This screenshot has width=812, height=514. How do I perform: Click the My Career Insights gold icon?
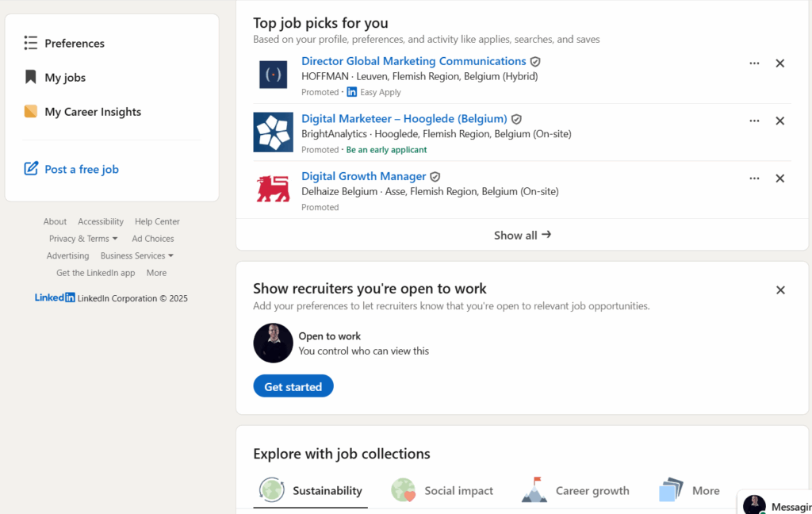(x=31, y=111)
